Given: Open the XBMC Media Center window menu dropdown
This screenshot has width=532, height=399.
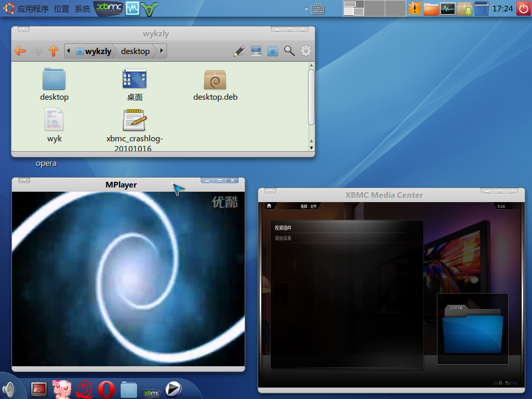Looking at the screenshot, I should (x=270, y=191).
